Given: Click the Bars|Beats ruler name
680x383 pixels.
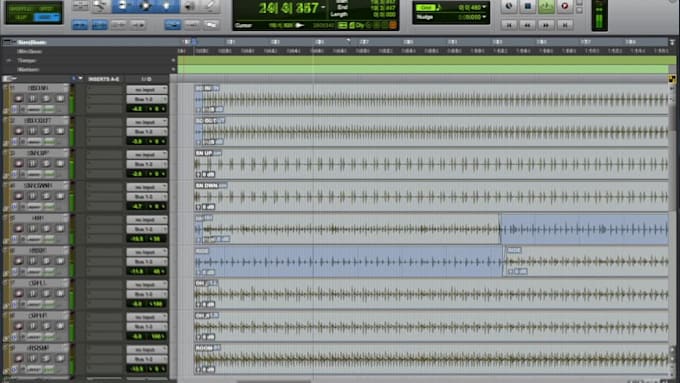Looking at the screenshot, I should point(31,43).
